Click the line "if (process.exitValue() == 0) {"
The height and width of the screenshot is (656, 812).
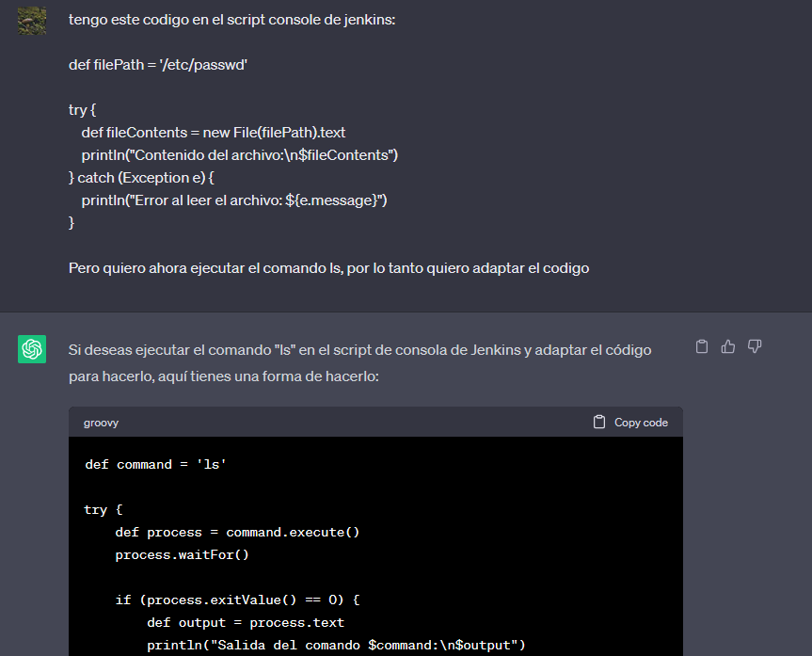coord(237,600)
